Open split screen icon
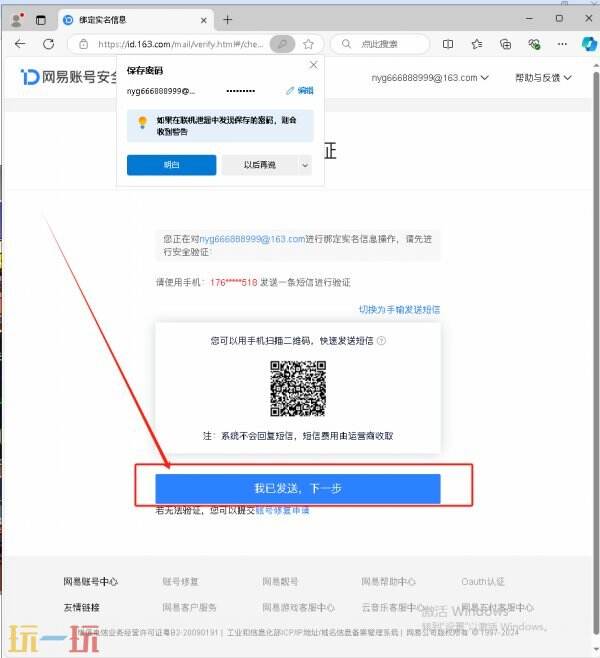Viewport: 600px width, 658px height. pos(448,44)
